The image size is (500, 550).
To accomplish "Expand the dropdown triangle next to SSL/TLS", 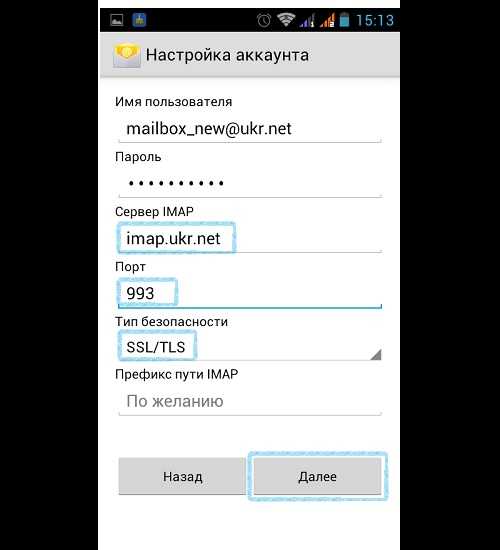I will [x=376, y=354].
